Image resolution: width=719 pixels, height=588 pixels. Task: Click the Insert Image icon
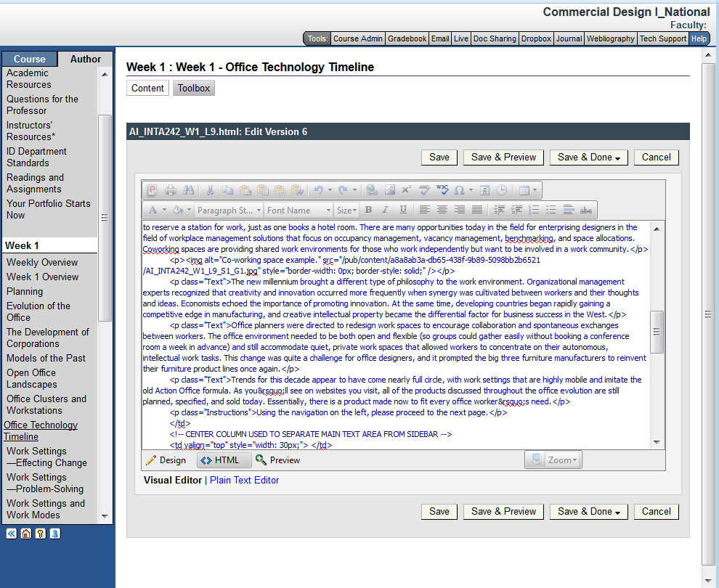(x=390, y=190)
